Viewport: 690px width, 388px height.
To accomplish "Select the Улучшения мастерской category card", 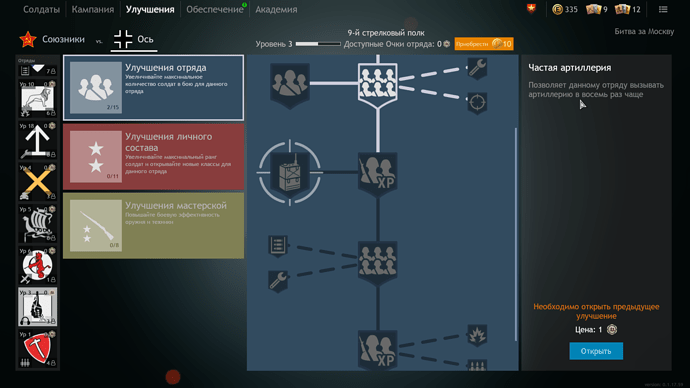I will (x=153, y=226).
